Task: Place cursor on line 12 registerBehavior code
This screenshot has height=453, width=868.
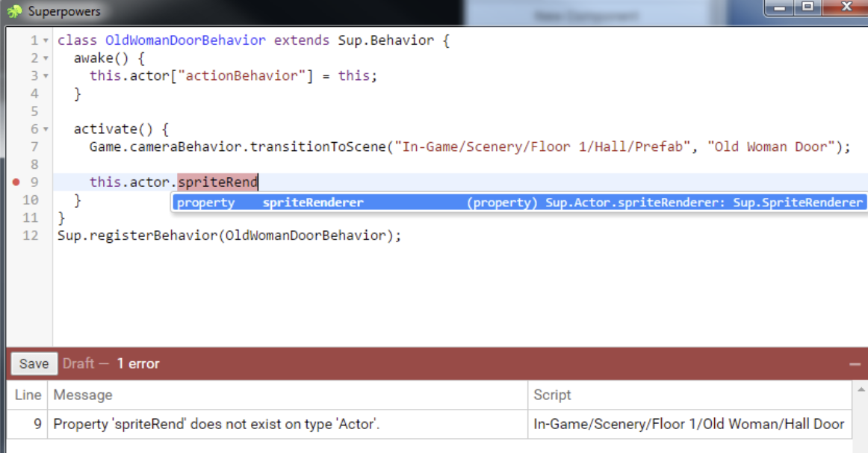Action: click(229, 235)
